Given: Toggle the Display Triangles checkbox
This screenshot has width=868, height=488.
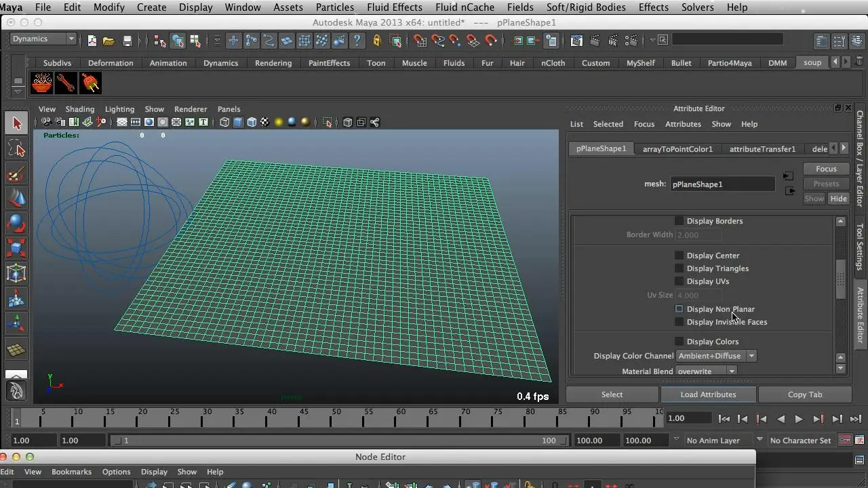Looking at the screenshot, I should pos(679,268).
